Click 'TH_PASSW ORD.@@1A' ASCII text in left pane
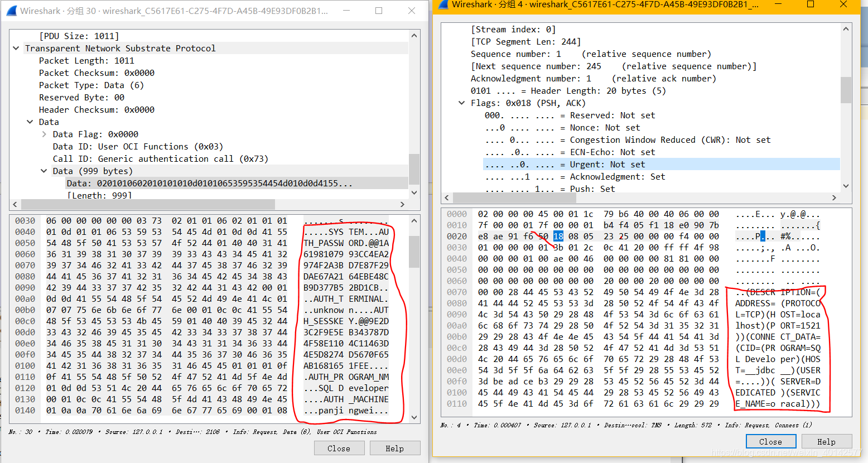The width and height of the screenshot is (868, 463). click(346, 243)
